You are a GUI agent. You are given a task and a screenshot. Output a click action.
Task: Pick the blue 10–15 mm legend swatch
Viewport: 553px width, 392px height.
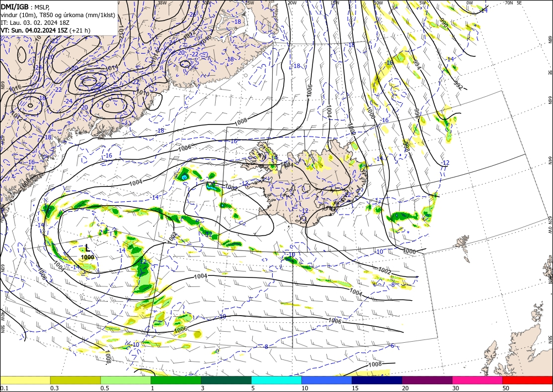[327, 380]
